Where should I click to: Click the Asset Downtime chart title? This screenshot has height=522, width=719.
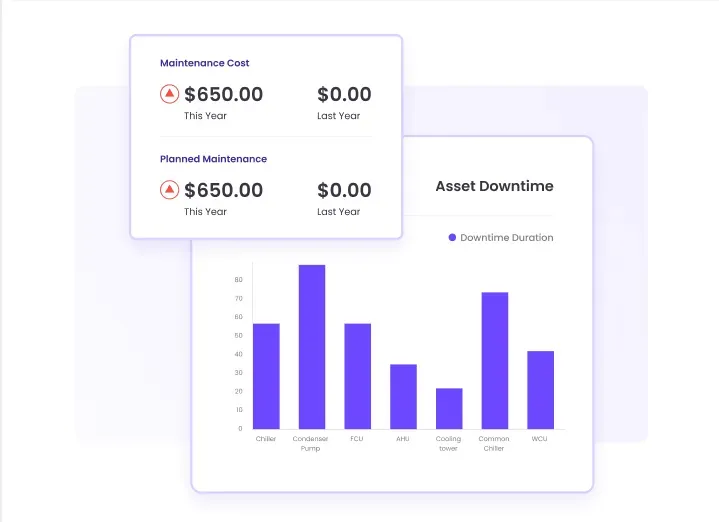click(x=494, y=186)
